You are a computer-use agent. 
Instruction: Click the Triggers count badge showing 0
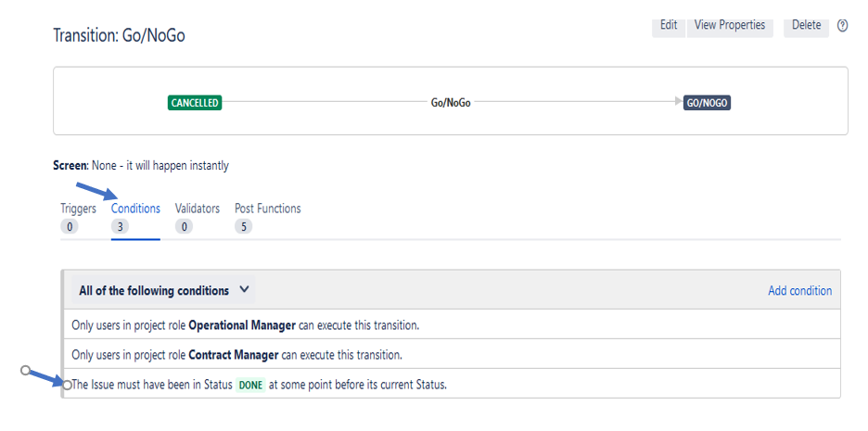[70, 226]
